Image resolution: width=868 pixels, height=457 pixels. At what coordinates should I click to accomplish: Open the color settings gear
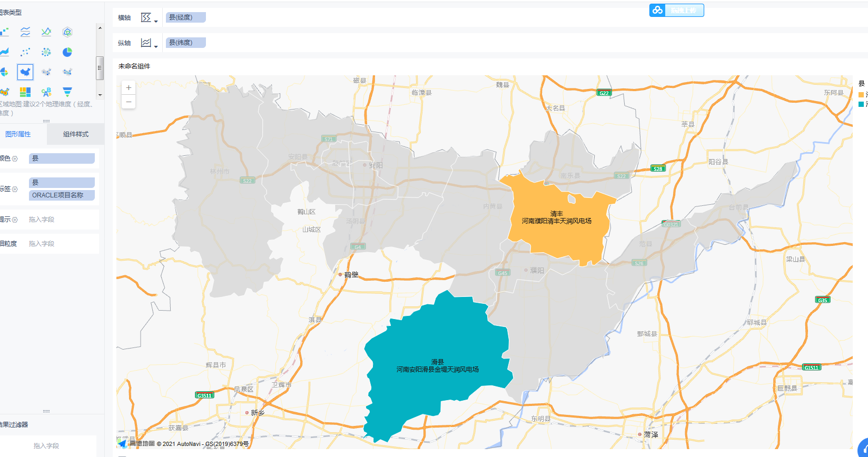(x=15, y=158)
